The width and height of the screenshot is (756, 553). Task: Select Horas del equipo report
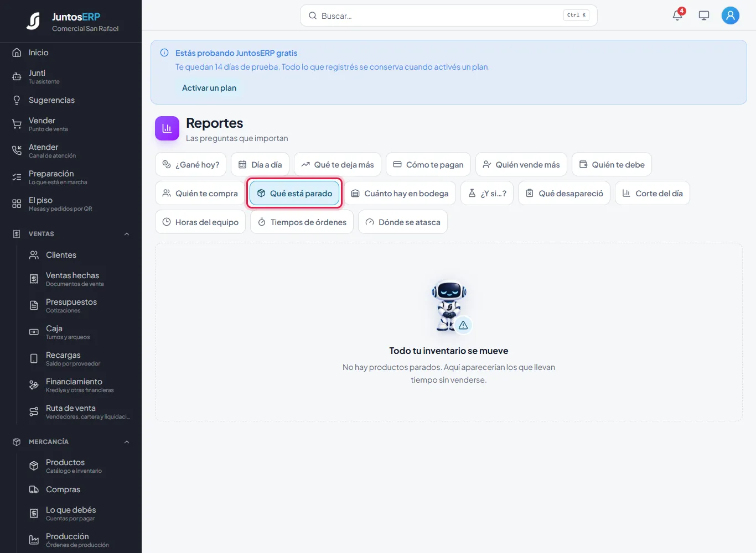point(200,222)
